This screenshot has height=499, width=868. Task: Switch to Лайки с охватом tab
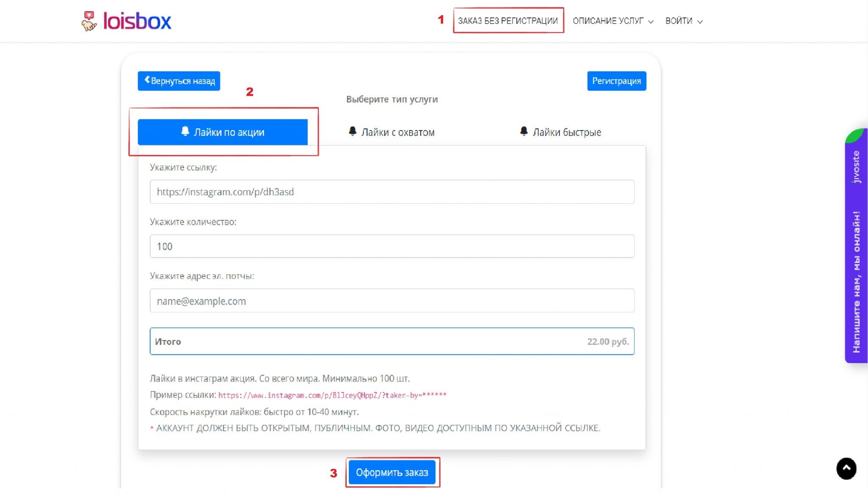(392, 132)
